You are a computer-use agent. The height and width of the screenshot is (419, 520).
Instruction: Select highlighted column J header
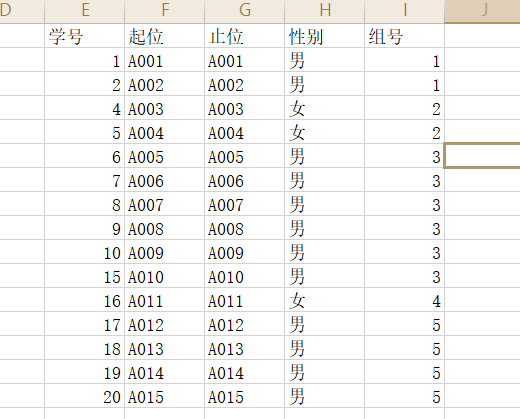click(x=482, y=11)
